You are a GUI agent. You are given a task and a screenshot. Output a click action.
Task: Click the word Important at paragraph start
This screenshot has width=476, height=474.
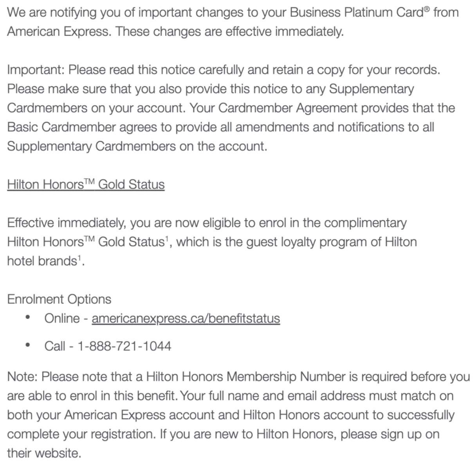point(35,70)
